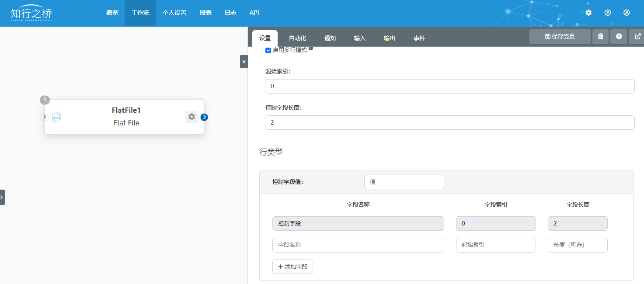
Task: Uncheck the 启用多行模式 checkbox
Action: click(x=268, y=50)
